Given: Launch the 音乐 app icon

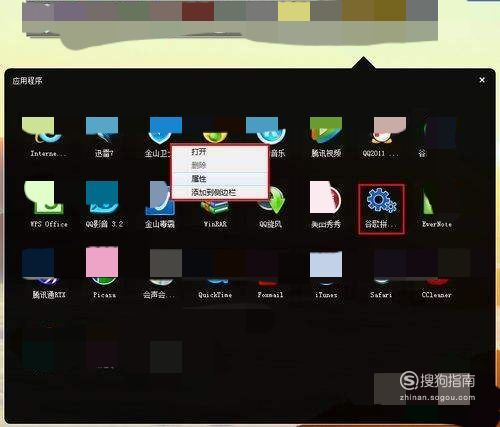Looking at the screenshot, I should click(x=270, y=131).
